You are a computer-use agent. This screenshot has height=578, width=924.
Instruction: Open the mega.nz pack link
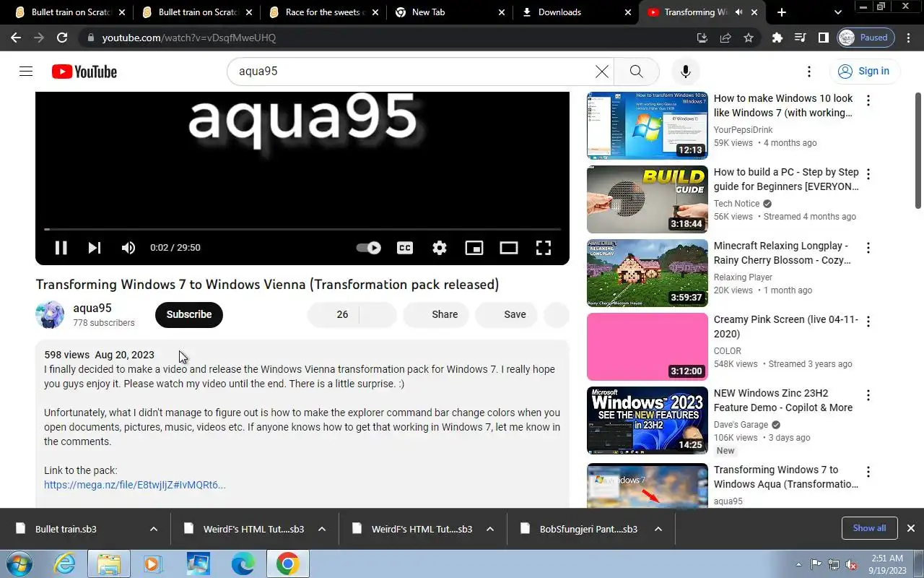coord(135,485)
